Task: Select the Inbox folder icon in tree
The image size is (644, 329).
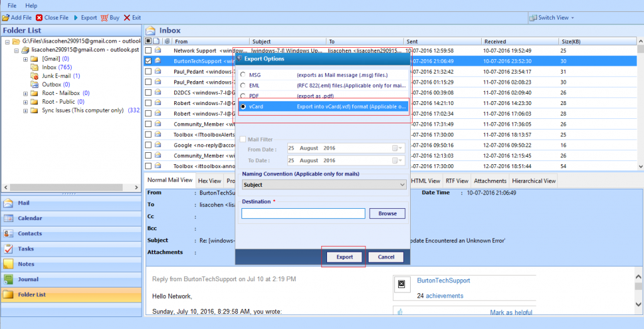Action: [x=35, y=67]
